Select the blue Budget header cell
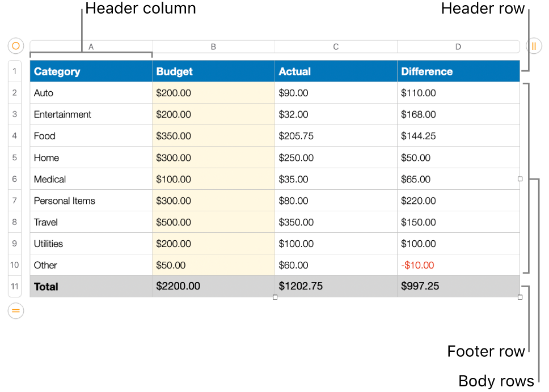 pos(213,71)
